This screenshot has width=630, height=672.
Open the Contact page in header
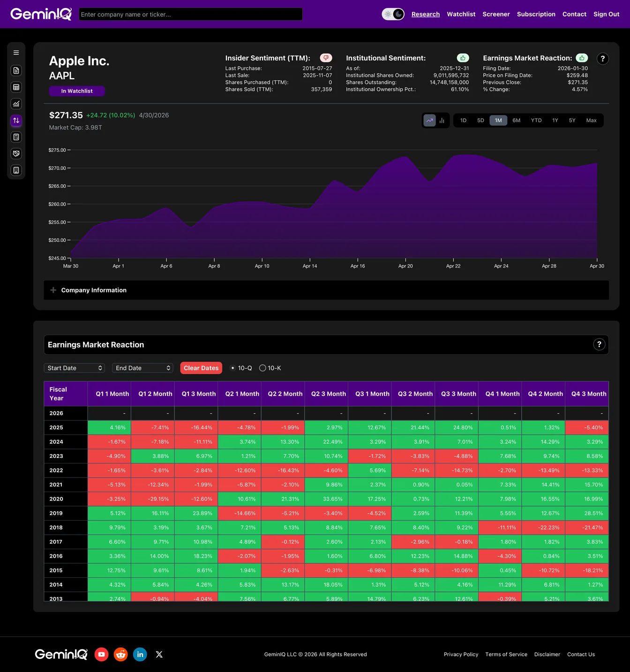pyautogui.click(x=574, y=14)
